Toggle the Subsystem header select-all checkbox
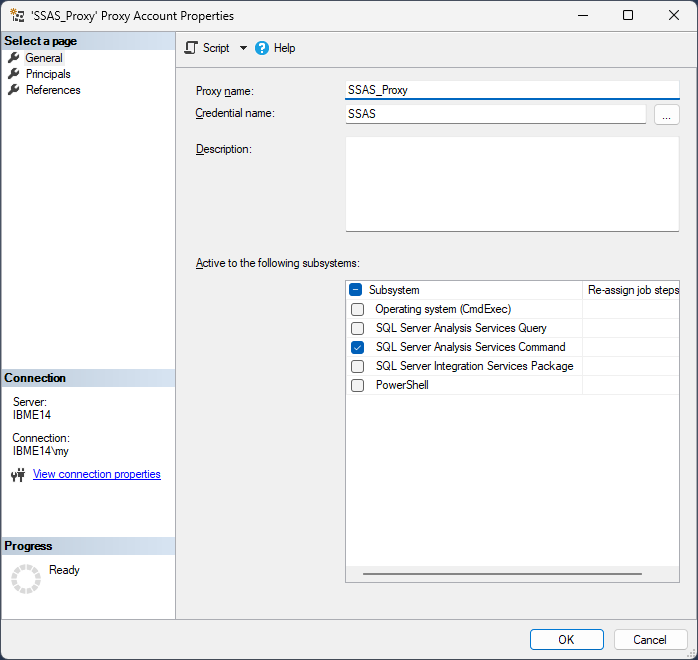 356,290
